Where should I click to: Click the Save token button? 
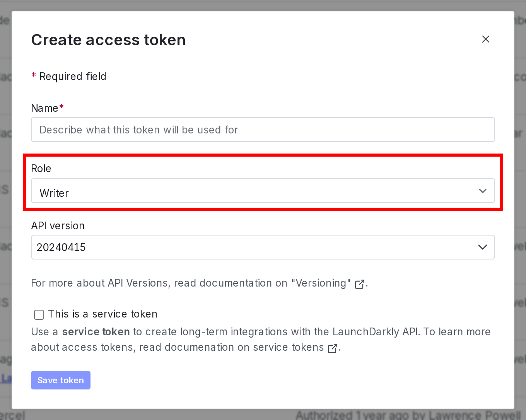[x=60, y=380]
